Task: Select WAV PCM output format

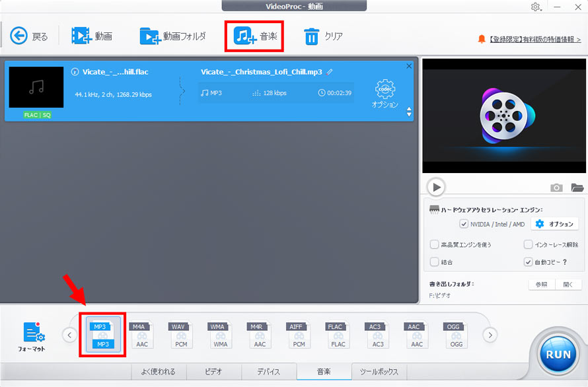Action: pyautogui.click(x=180, y=335)
